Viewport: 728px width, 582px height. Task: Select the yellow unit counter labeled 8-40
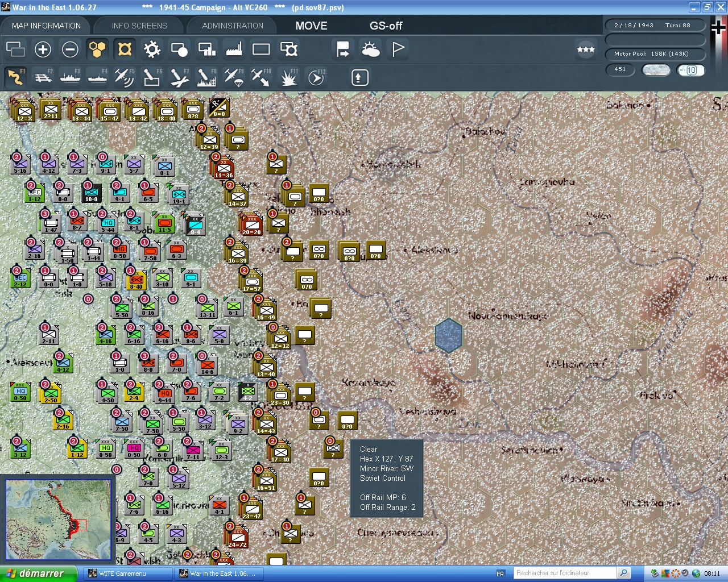point(136,279)
